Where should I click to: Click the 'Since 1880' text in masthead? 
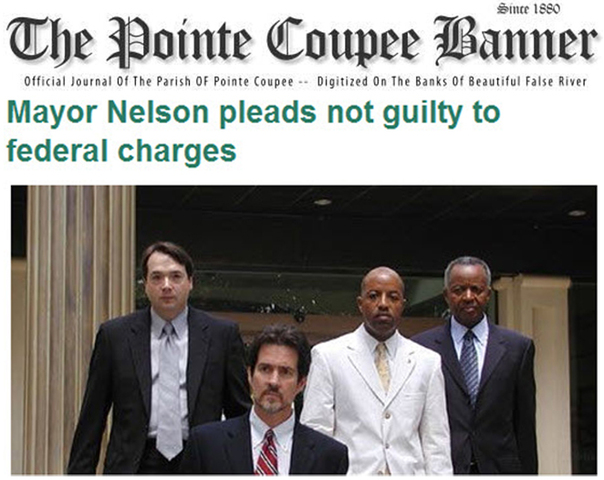pyautogui.click(x=528, y=8)
